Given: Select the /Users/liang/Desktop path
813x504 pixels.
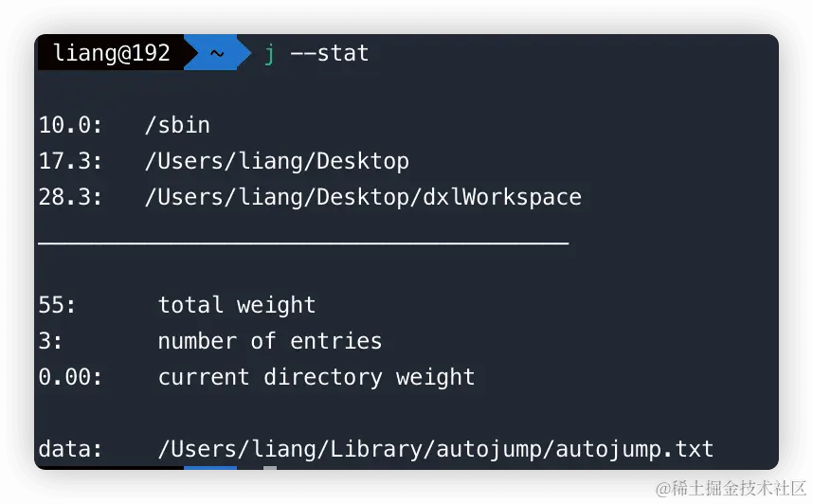Looking at the screenshot, I should pos(277,162).
